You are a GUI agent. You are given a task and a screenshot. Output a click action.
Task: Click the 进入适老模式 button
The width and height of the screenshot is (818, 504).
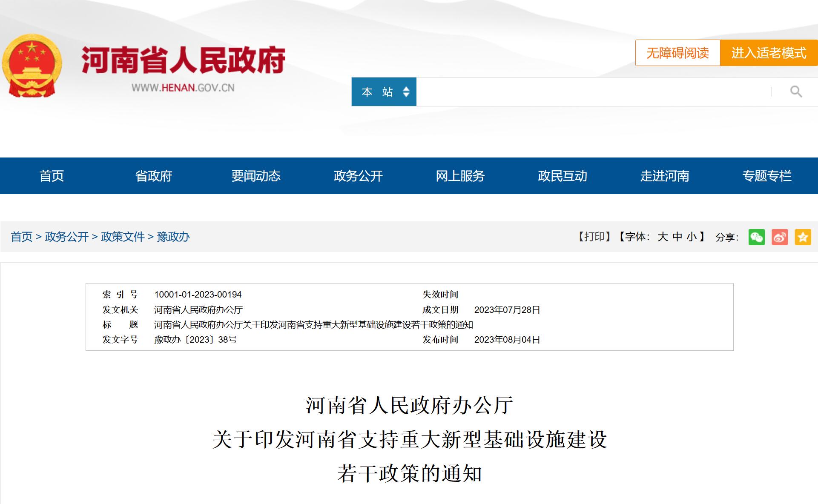(x=769, y=53)
